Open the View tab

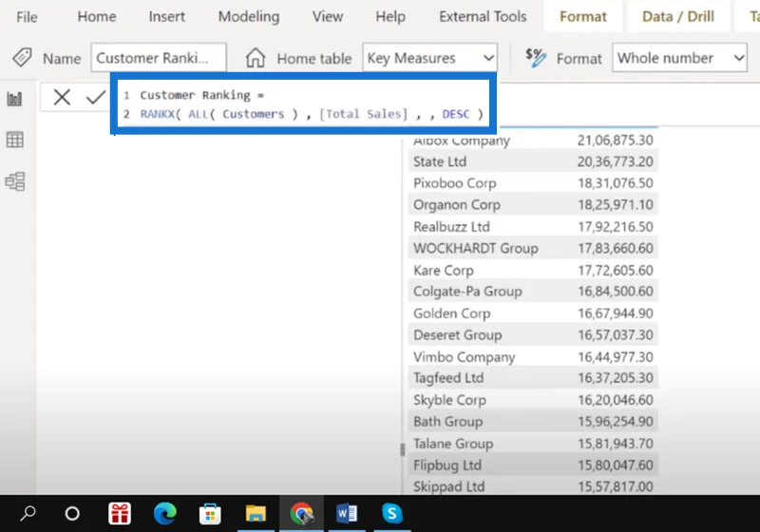click(328, 16)
